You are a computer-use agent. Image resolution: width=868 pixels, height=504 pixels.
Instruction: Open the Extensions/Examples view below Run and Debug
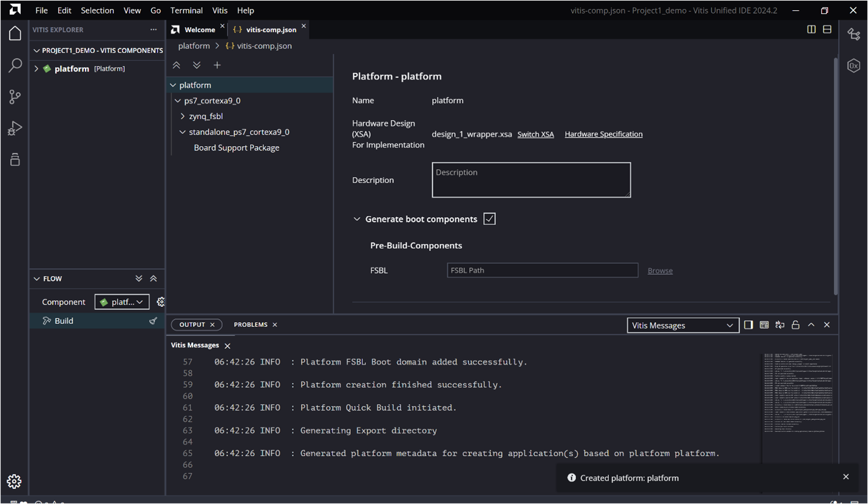15,159
